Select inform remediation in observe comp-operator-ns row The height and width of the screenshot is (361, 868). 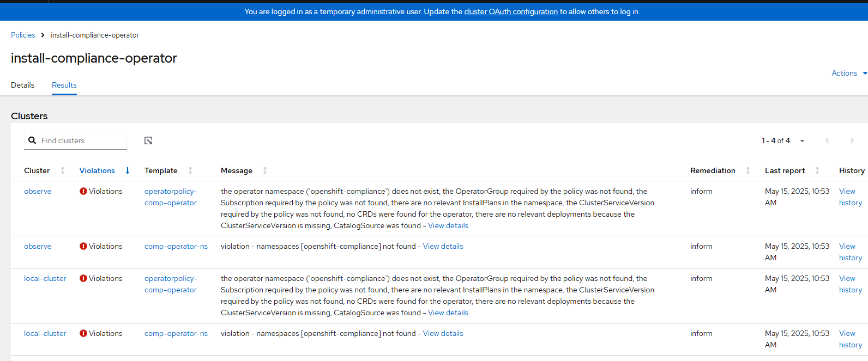coord(701,246)
